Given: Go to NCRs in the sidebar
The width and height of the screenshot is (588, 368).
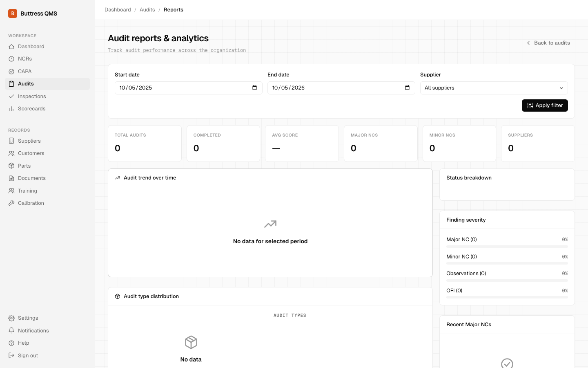Looking at the screenshot, I should pyautogui.click(x=47, y=59).
